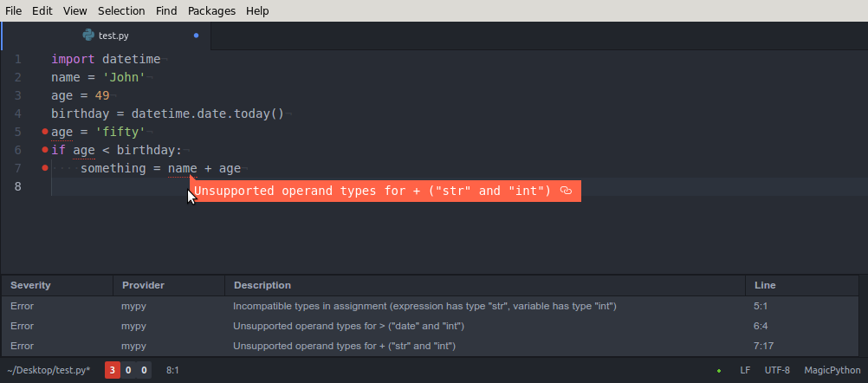Screen dimensions: 868x383
Task: Sort linter results by Severity column
Action: tap(30, 286)
